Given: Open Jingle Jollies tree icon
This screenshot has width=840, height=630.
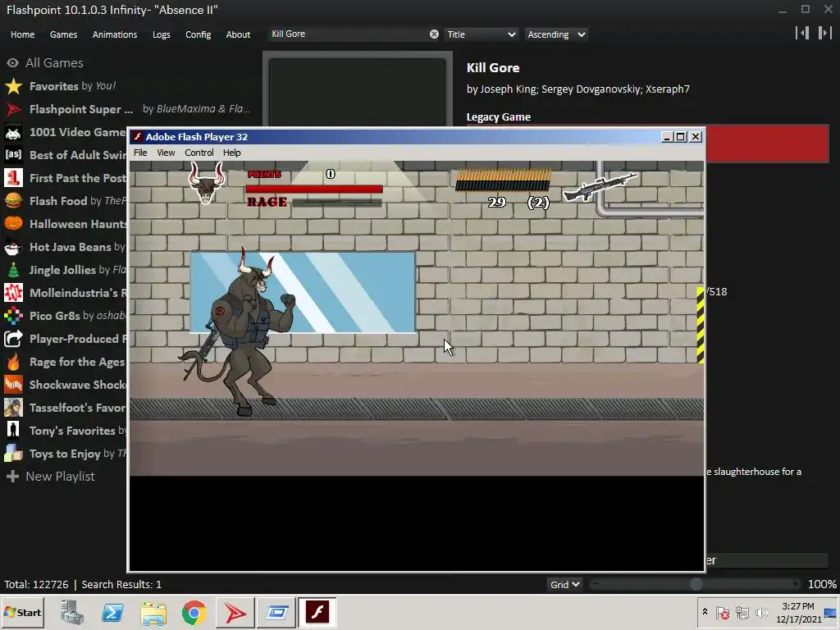Looking at the screenshot, I should 13,270.
